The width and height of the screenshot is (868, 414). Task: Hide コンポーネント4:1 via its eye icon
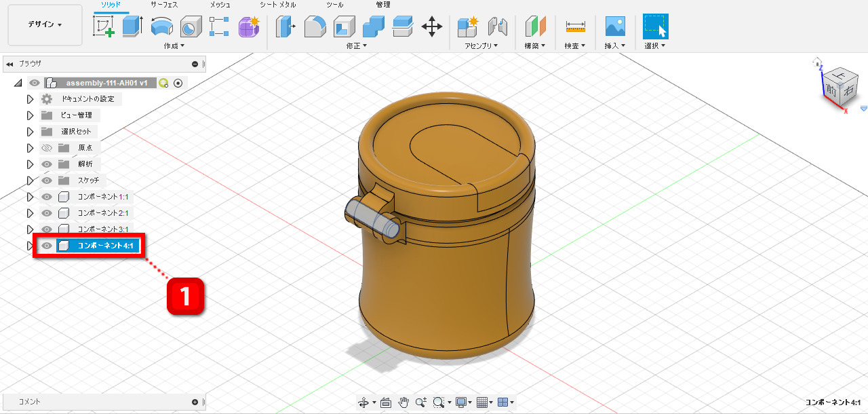[47, 246]
